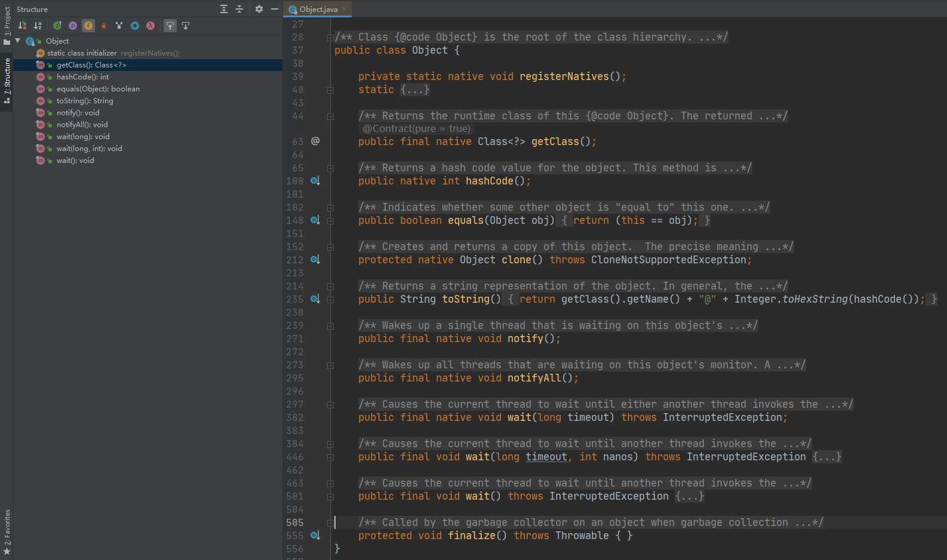The height and width of the screenshot is (560, 947).
Task: Select wait(long): void in Structure
Action: [x=147, y=137]
